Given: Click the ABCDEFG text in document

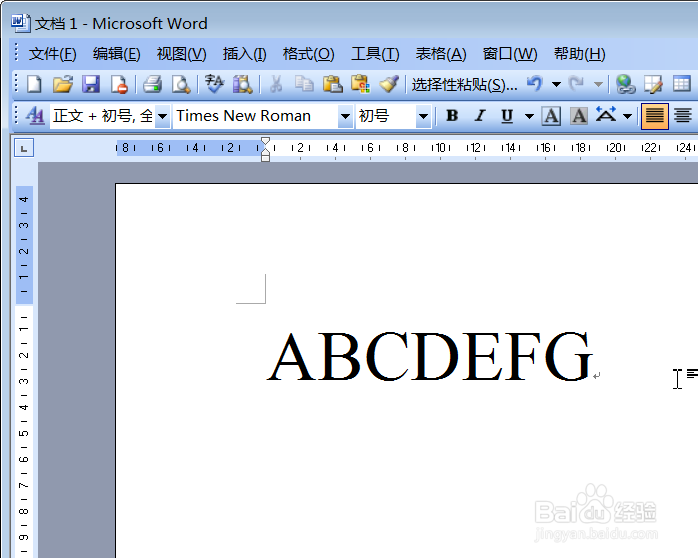Looking at the screenshot, I should [x=430, y=356].
